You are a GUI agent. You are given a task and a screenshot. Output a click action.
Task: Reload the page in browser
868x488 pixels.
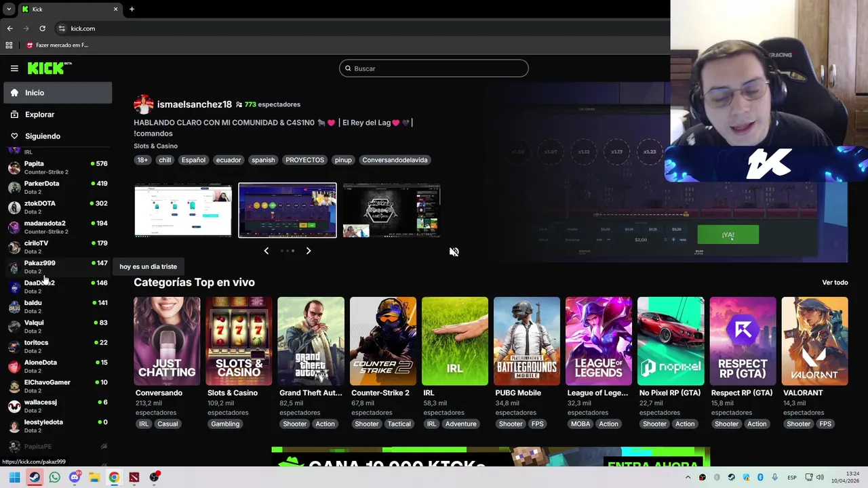click(42, 28)
